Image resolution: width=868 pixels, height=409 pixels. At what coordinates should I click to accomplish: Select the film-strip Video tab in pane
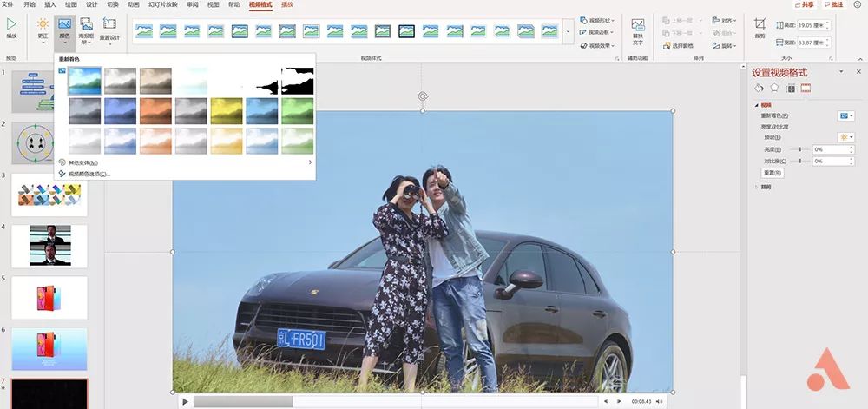pyautogui.click(x=806, y=88)
